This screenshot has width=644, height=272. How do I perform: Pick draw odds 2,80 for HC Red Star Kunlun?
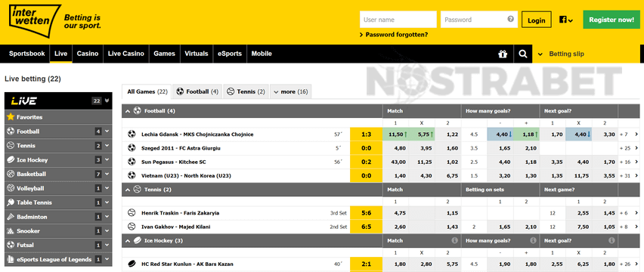422,264
